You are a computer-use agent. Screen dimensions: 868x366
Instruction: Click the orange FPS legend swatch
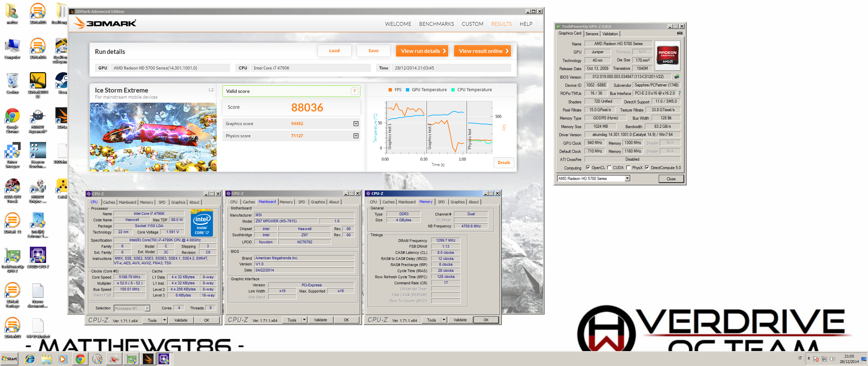pyautogui.click(x=390, y=90)
